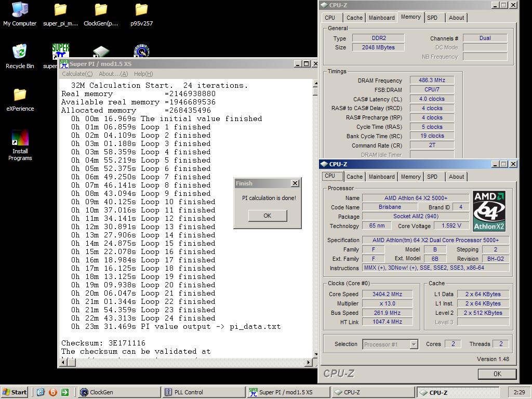Click Multiplier value x 13.0
Viewport: 532px width, 399px height.
pyautogui.click(x=387, y=303)
